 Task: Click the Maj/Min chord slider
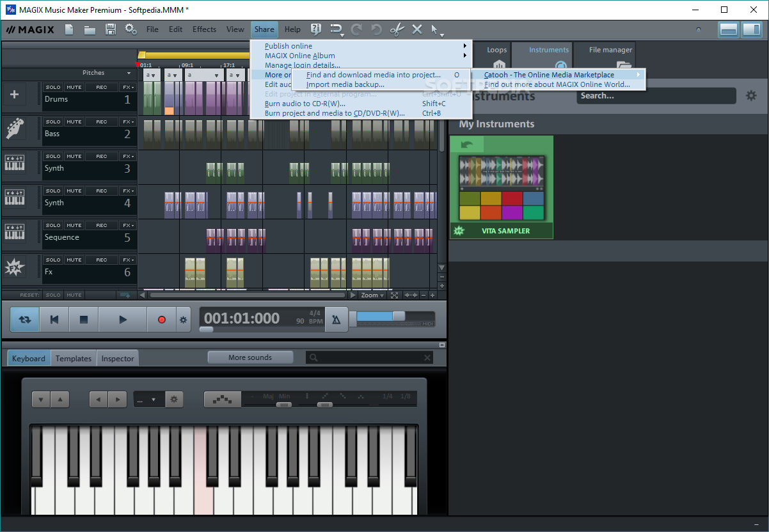(x=284, y=405)
